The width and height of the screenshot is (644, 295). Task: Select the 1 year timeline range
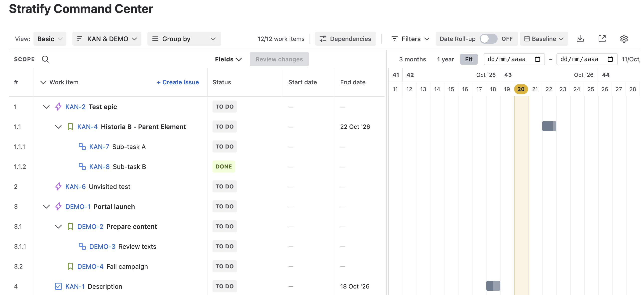click(x=445, y=59)
